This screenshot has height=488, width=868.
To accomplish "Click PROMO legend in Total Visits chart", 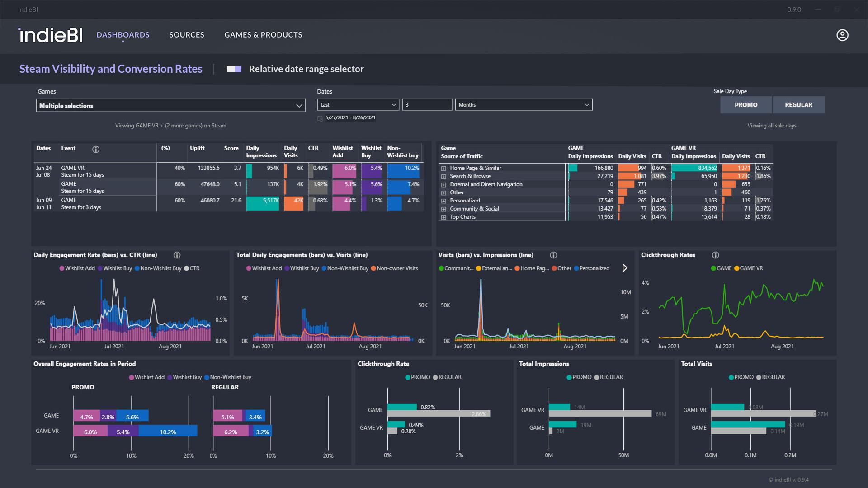I will pyautogui.click(x=741, y=377).
